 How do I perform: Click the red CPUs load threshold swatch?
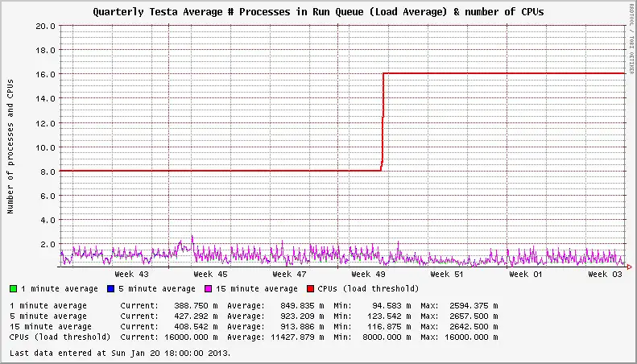pos(311,289)
